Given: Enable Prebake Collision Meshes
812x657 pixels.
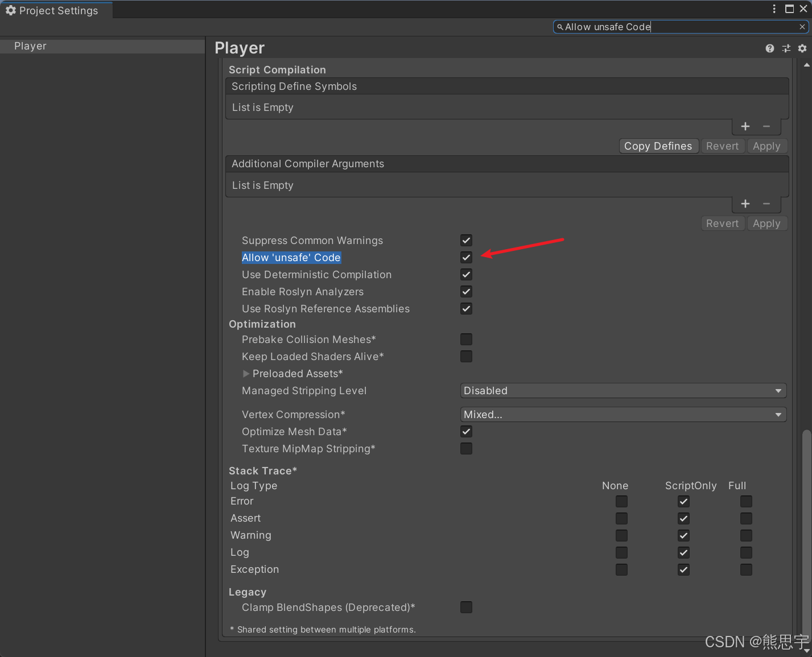Looking at the screenshot, I should 466,340.
